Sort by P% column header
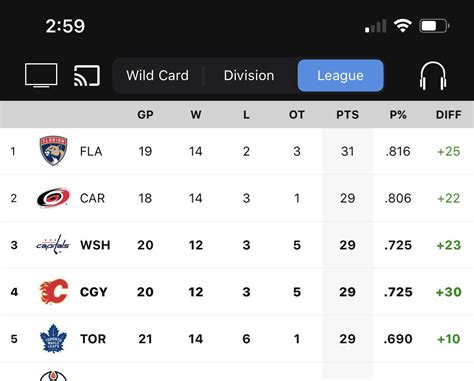Image resolution: width=474 pixels, height=381 pixels. [x=398, y=115]
